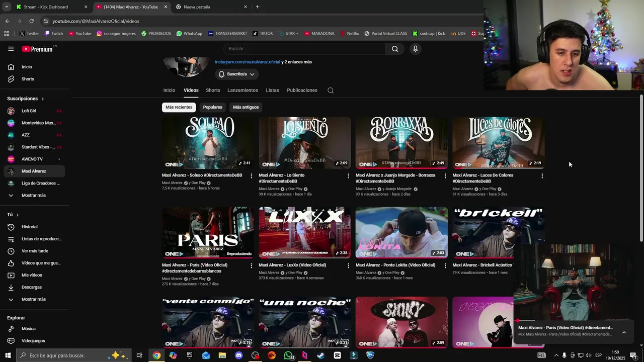The height and width of the screenshot is (362, 644).
Task: Open Listas de reproducción in sidebar
Action: pyautogui.click(x=34, y=239)
